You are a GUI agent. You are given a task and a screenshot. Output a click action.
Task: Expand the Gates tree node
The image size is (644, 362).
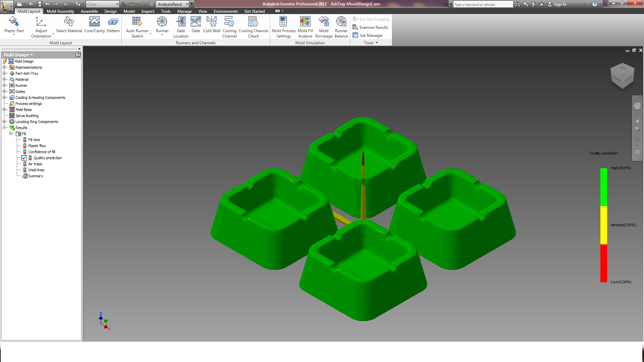point(5,92)
